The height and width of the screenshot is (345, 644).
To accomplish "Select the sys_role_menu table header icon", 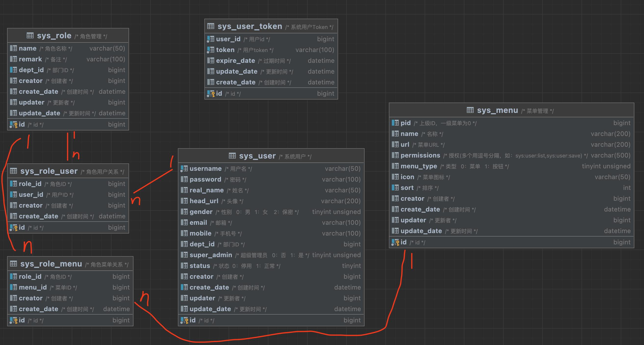I will click(13, 264).
